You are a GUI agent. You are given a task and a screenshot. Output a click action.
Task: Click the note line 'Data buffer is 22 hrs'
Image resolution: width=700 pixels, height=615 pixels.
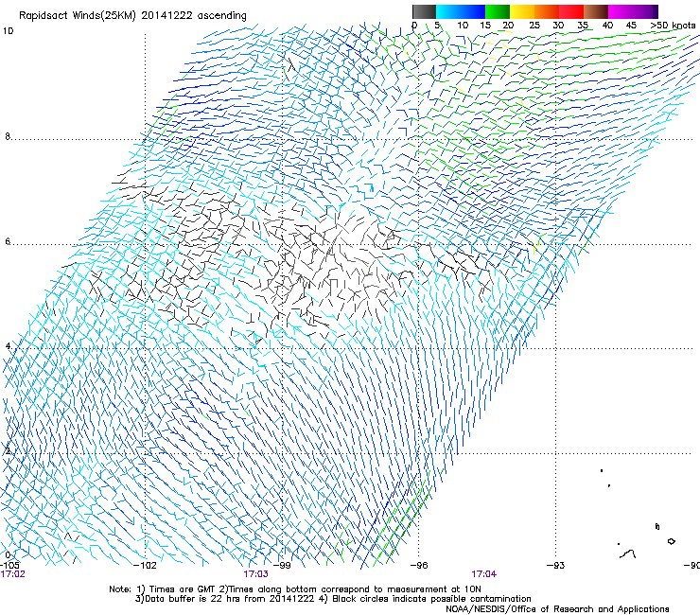(333, 599)
